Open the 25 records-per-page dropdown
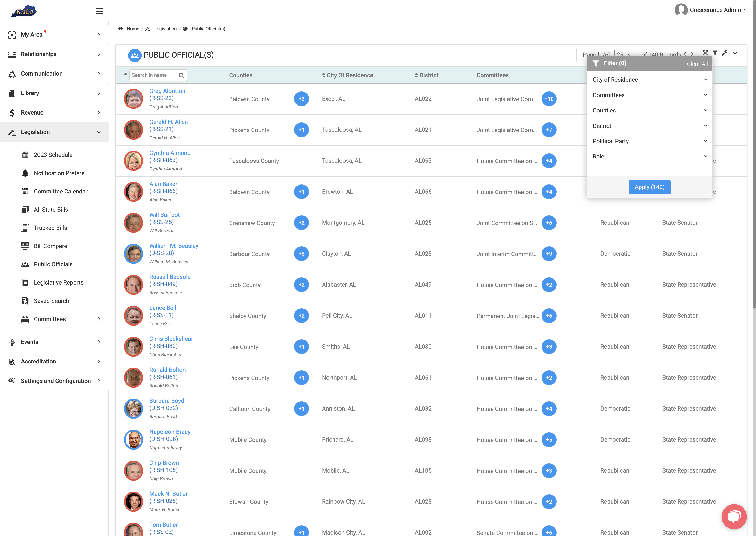Image resolution: width=756 pixels, height=536 pixels. (x=625, y=54)
